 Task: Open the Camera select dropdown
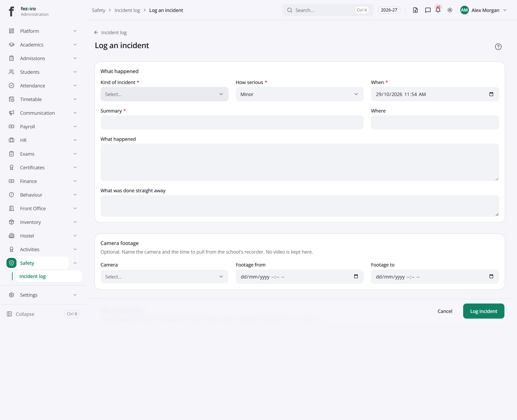pos(164,277)
